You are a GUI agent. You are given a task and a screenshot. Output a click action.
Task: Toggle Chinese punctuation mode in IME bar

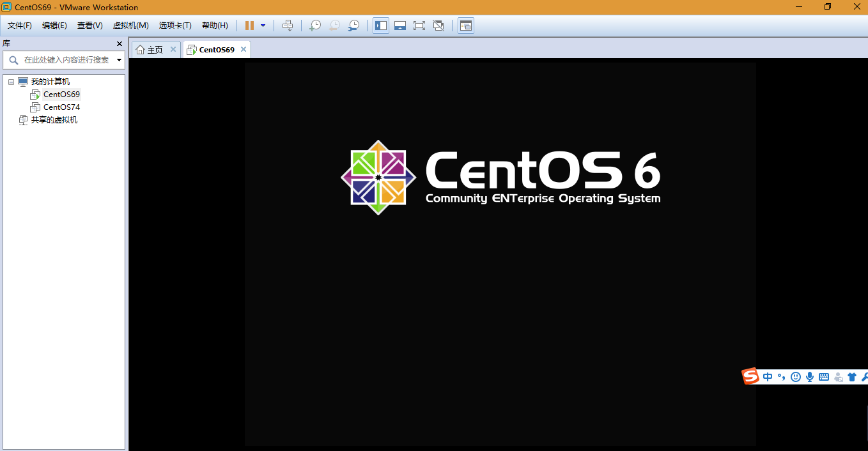pyautogui.click(x=781, y=377)
